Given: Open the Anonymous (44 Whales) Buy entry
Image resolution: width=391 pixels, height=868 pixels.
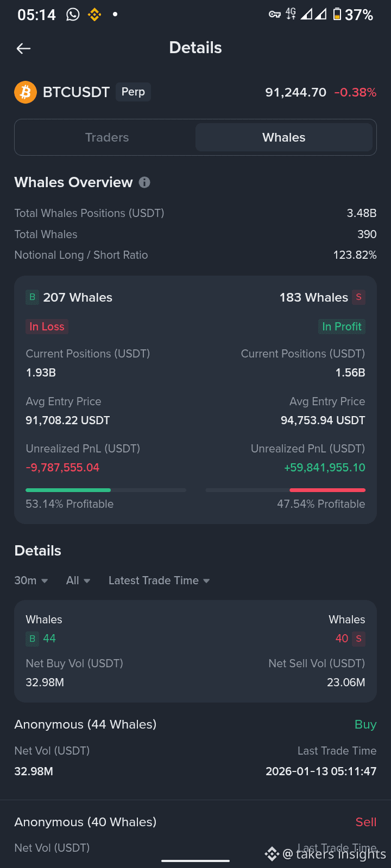Looking at the screenshot, I should (x=195, y=749).
